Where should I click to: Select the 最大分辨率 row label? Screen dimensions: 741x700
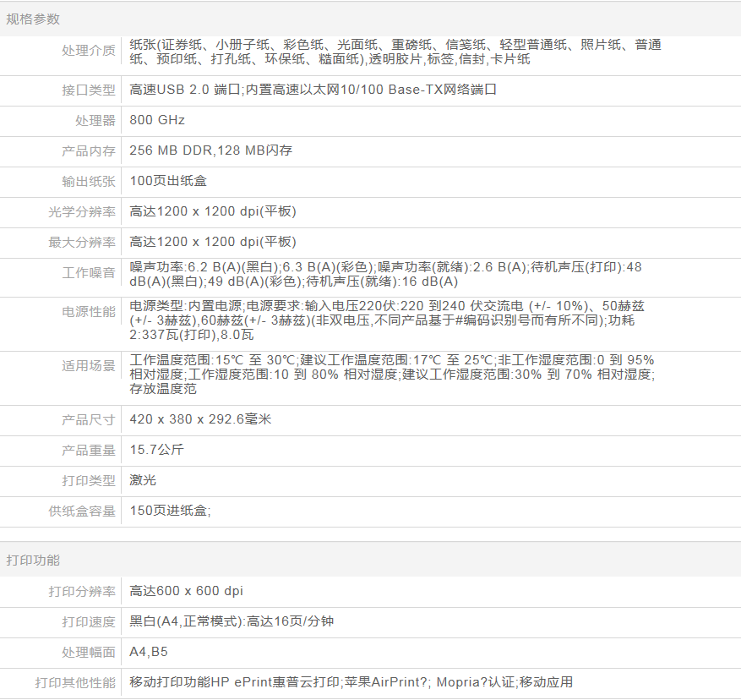point(82,242)
